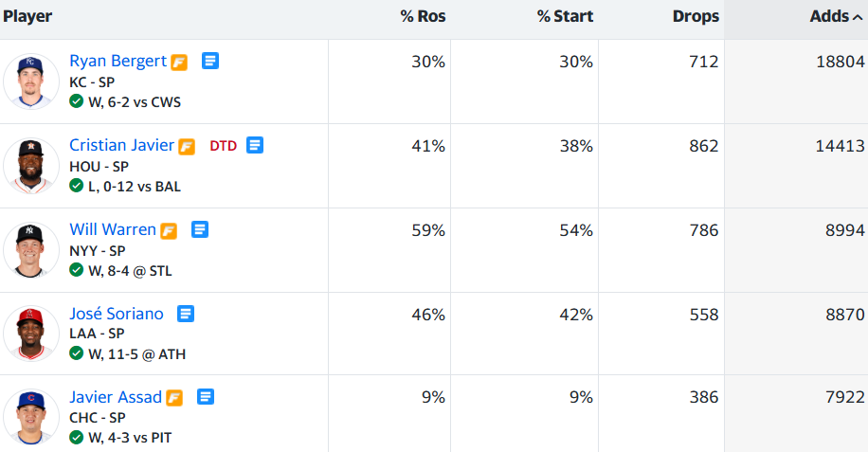Screen dimensions: 868x452
Task: Click the green check next to L, 0-12 vs BAL
Action: (x=77, y=186)
